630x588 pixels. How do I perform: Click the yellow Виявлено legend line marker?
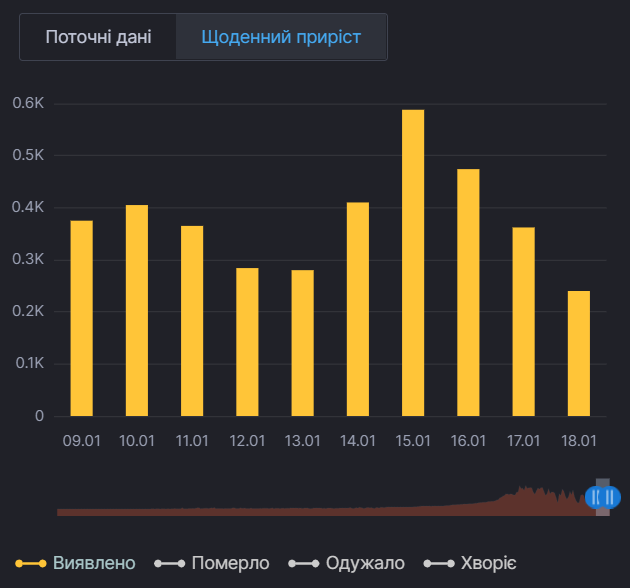(31, 563)
